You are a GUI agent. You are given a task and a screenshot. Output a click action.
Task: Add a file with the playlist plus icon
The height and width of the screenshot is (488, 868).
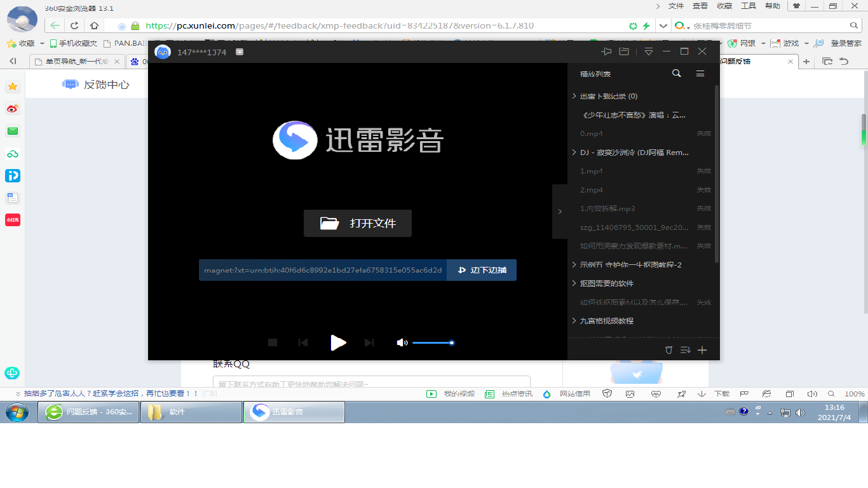pos(702,350)
